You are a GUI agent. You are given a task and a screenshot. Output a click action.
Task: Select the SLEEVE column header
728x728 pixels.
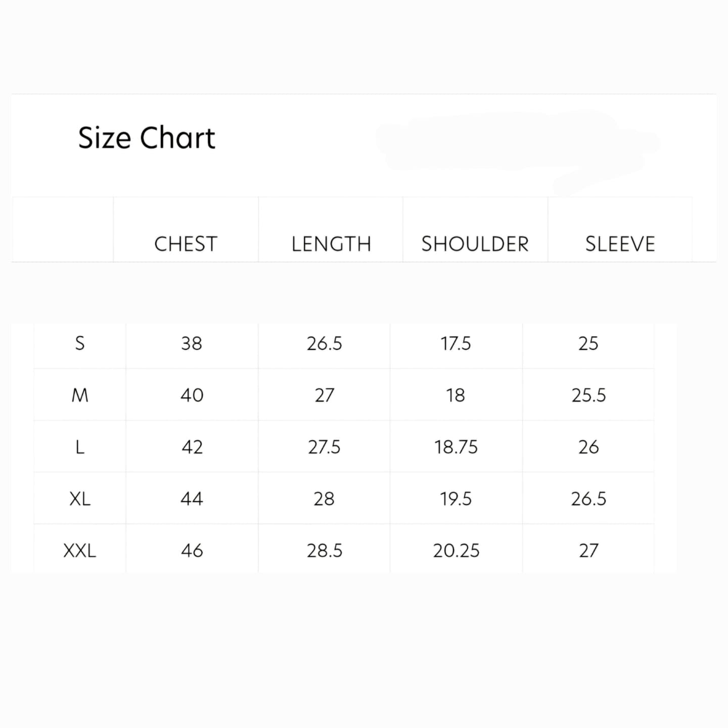[x=620, y=244]
